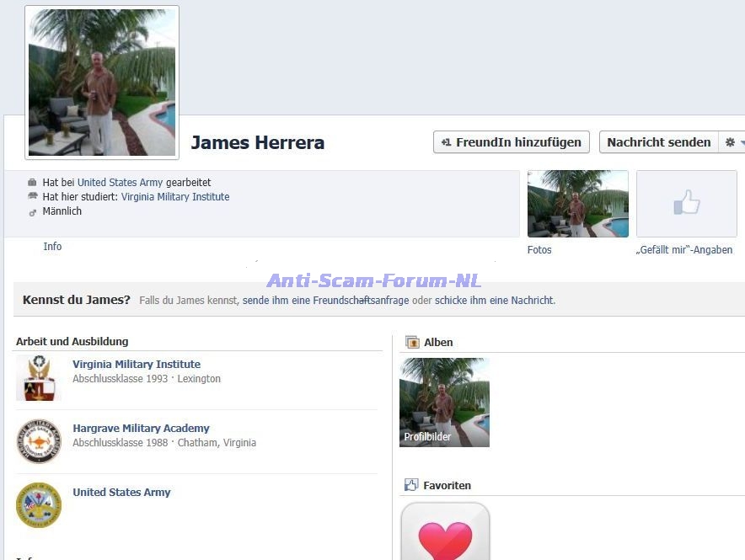Open the Info tab link
The image size is (745, 560).
(x=52, y=247)
